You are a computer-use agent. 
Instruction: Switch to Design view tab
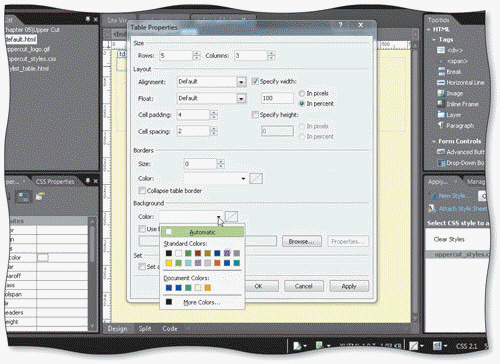(117, 329)
